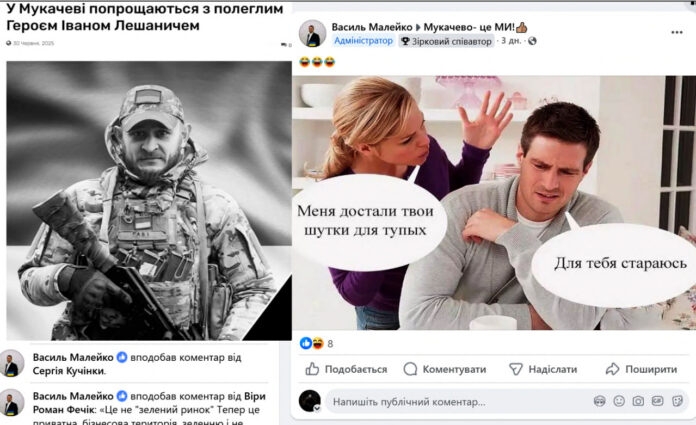Open the avatar sticker picker in the comment box

(600, 401)
